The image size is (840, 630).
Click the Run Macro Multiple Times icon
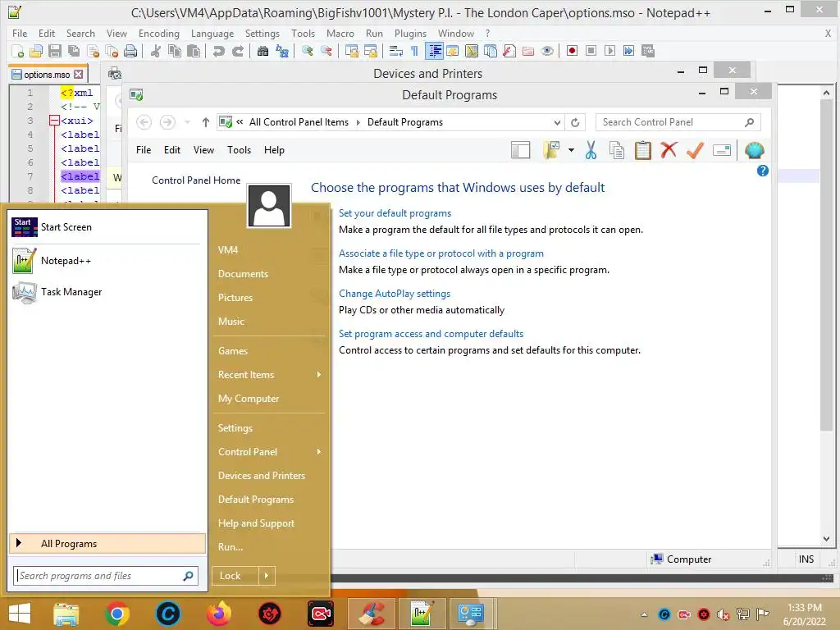628,51
